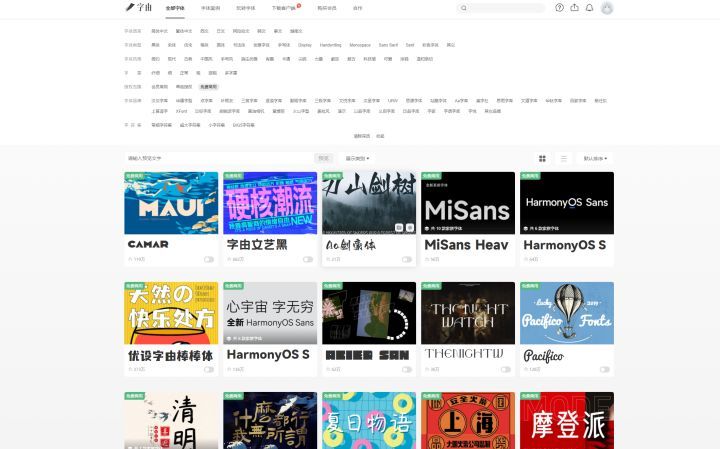Filter by UNV font foundry
This screenshot has height=449, width=720.
[x=393, y=101]
